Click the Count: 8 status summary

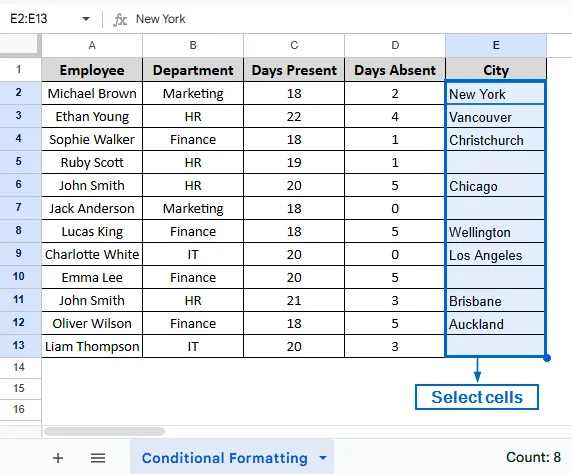533,457
